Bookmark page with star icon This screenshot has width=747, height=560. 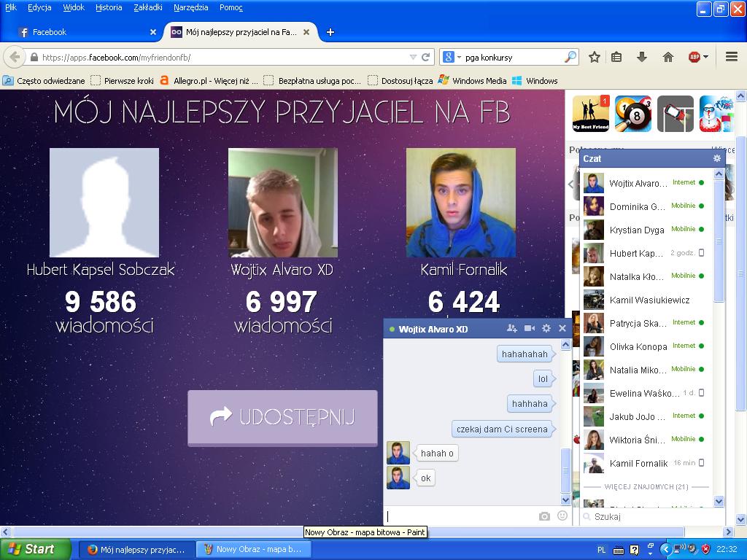click(595, 57)
